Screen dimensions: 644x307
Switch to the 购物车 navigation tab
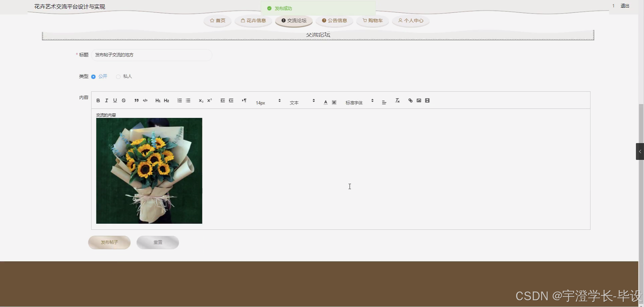[372, 20]
